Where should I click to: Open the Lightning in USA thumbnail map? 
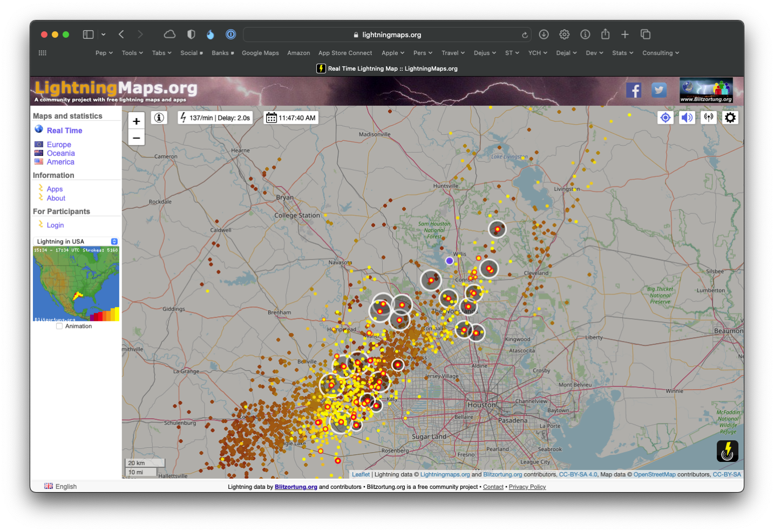[x=76, y=284]
